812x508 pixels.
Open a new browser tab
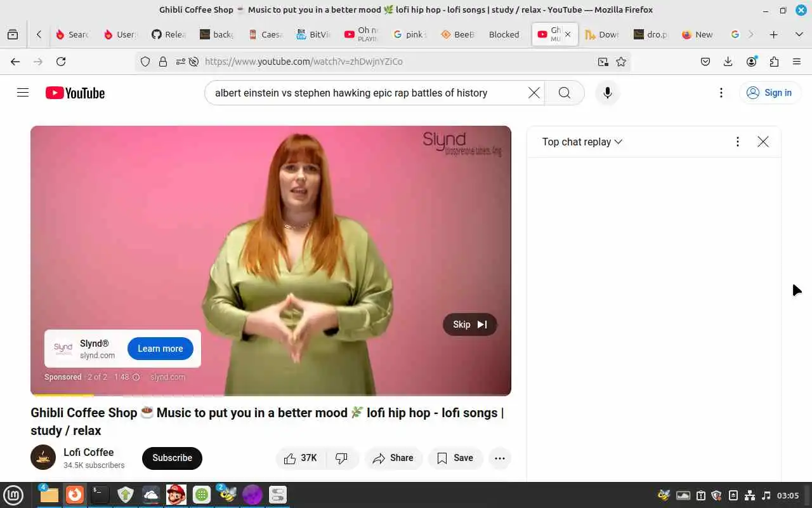point(773,35)
